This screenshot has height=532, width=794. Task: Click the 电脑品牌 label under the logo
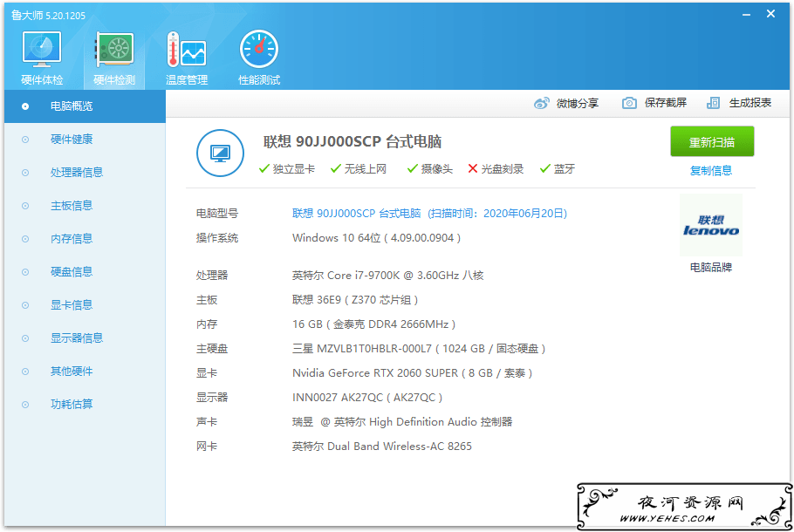tap(711, 267)
